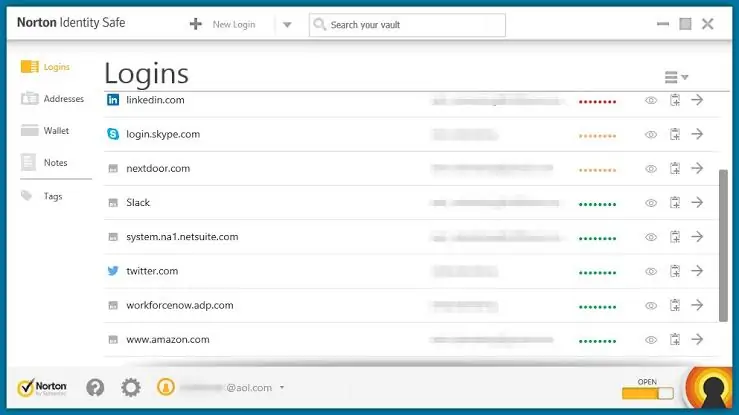The height and width of the screenshot is (415, 739).
Task: Click the LinkedIn site icon
Action: coord(113,100)
